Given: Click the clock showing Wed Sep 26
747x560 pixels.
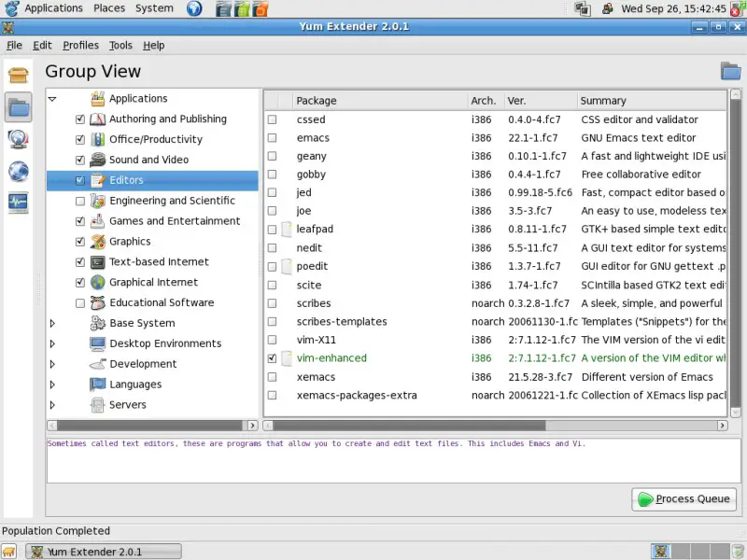Looking at the screenshot, I should tap(673, 8).
